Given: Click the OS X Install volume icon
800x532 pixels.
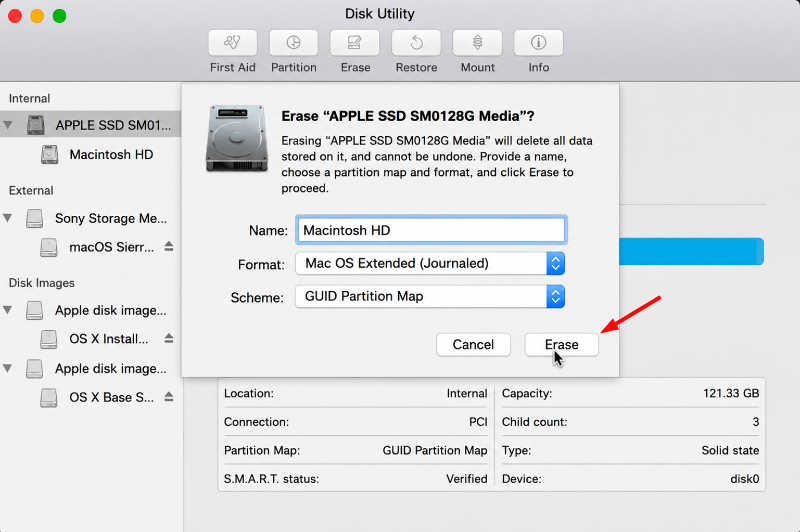Looking at the screenshot, I should tap(49, 339).
